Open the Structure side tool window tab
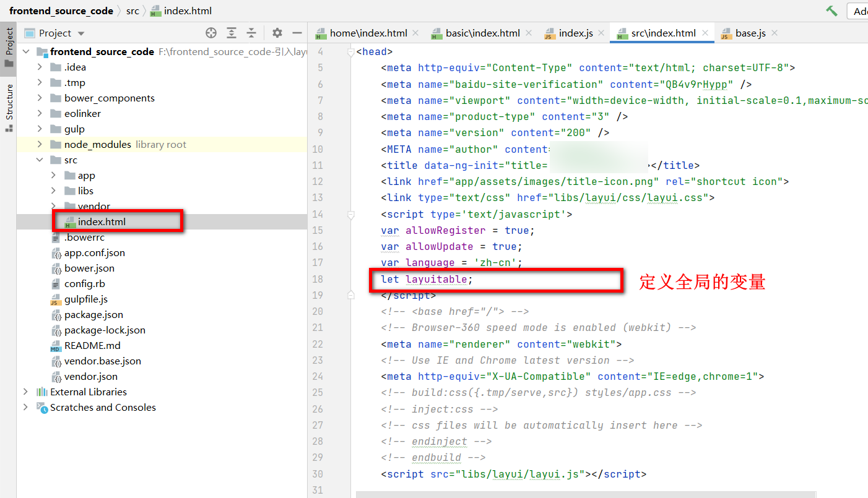 tap(9, 107)
